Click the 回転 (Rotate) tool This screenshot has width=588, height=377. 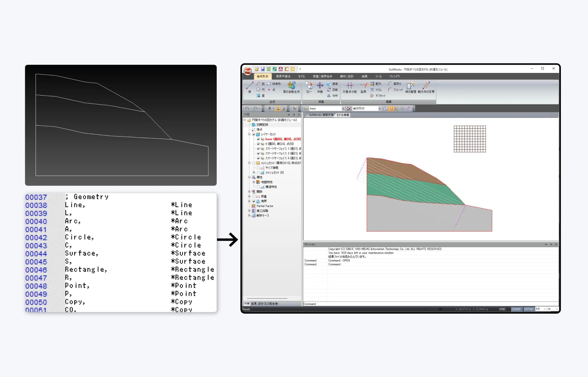coord(332,90)
